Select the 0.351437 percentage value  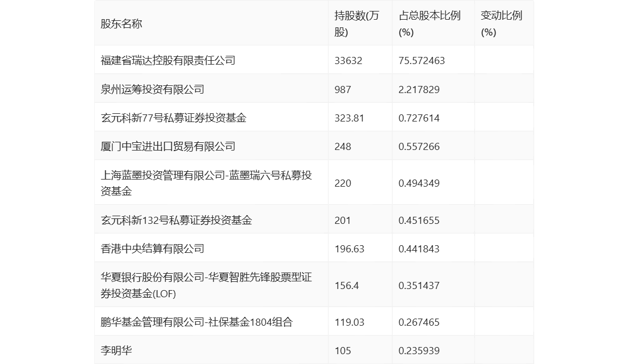tap(419, 286)
